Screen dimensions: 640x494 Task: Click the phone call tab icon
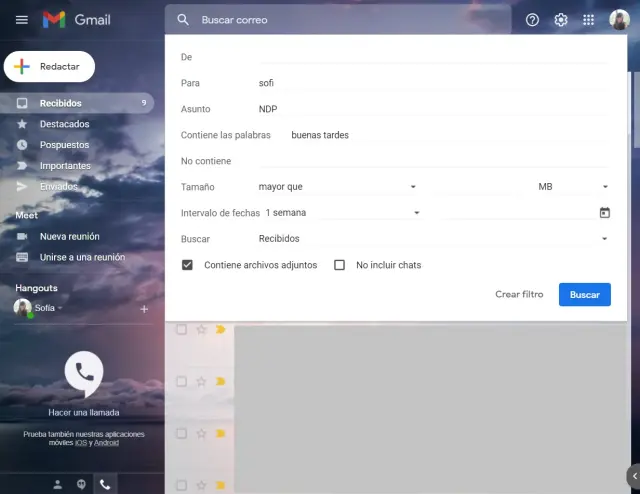click(x=105, y=484)
